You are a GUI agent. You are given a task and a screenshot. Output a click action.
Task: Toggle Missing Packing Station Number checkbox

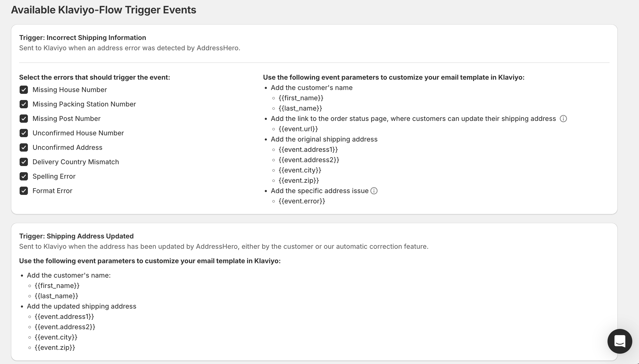click(x=24, y=104)
